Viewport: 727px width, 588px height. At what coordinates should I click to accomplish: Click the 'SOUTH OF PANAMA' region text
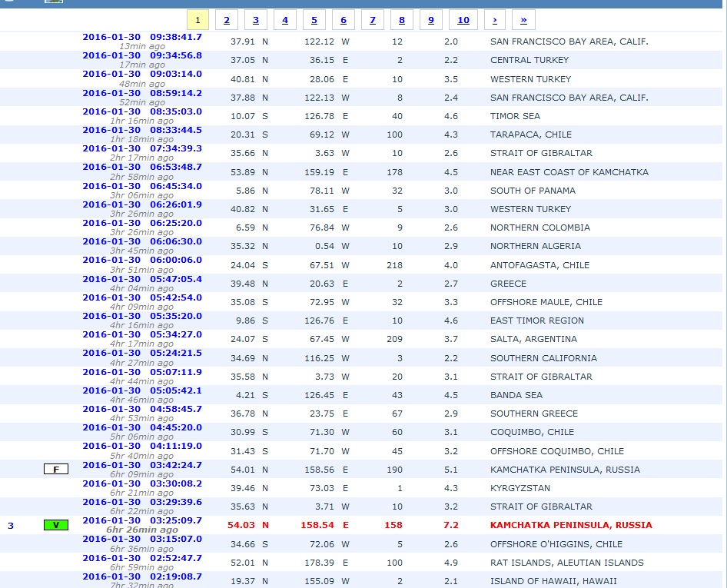click(533, 191)
